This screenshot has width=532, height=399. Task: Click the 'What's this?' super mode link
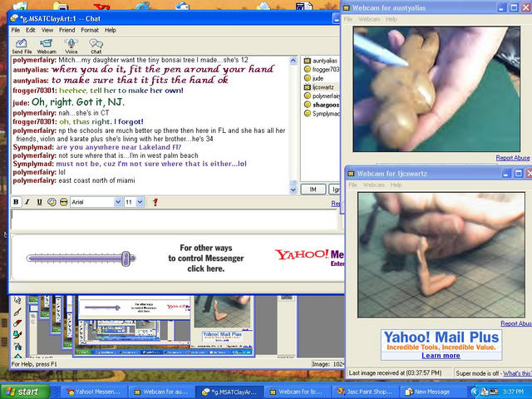[x=517, y=373]
